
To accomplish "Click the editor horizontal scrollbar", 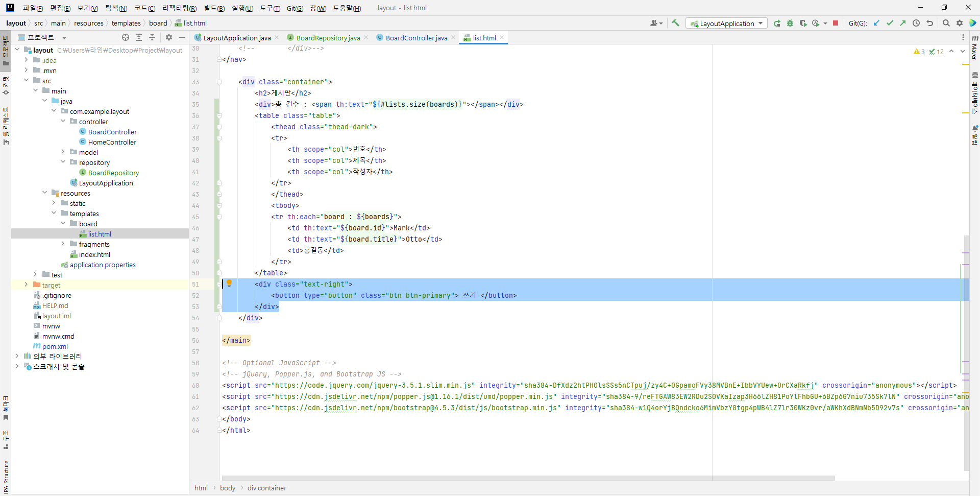I will (528, 478).
